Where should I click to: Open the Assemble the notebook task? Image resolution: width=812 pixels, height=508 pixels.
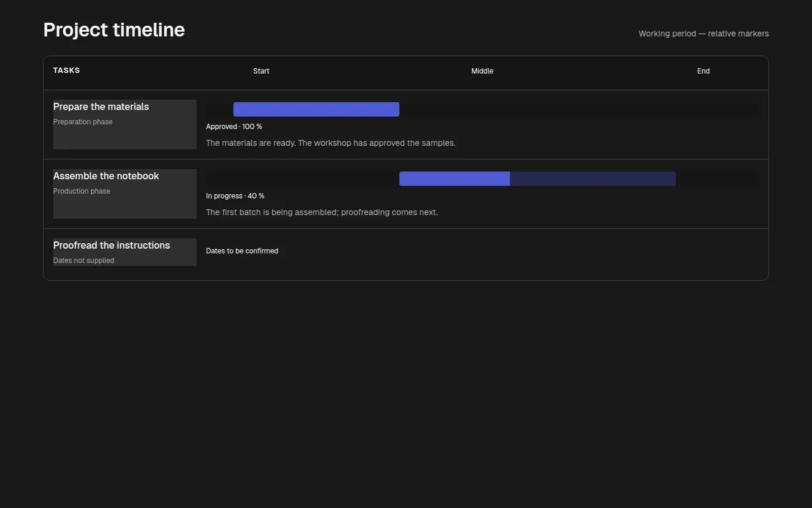125,194
